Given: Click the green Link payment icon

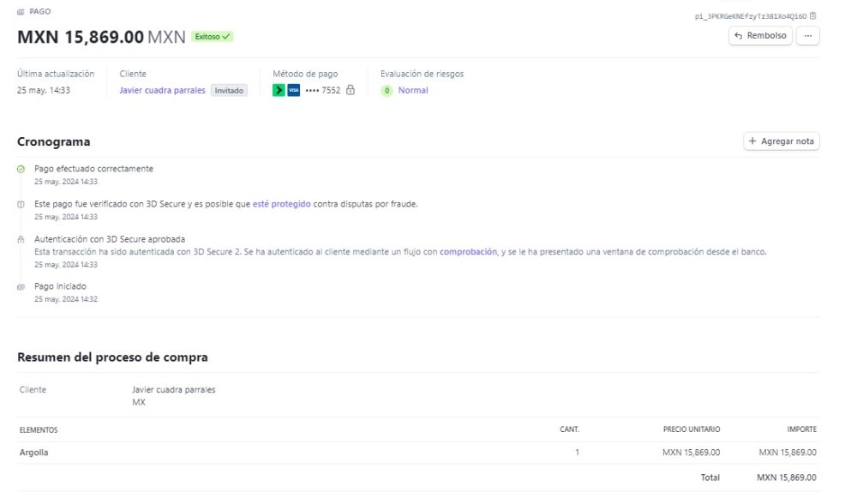Looking at the screenshot, I should point(279,90).
